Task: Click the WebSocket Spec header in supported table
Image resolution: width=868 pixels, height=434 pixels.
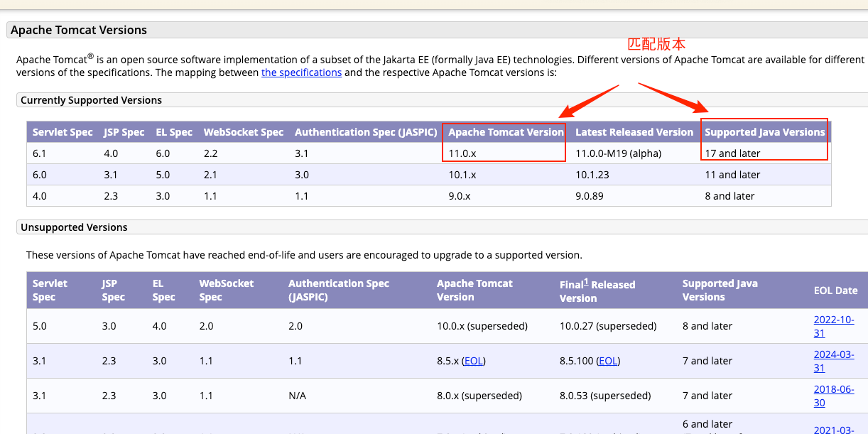Action: tap(244, 132)
